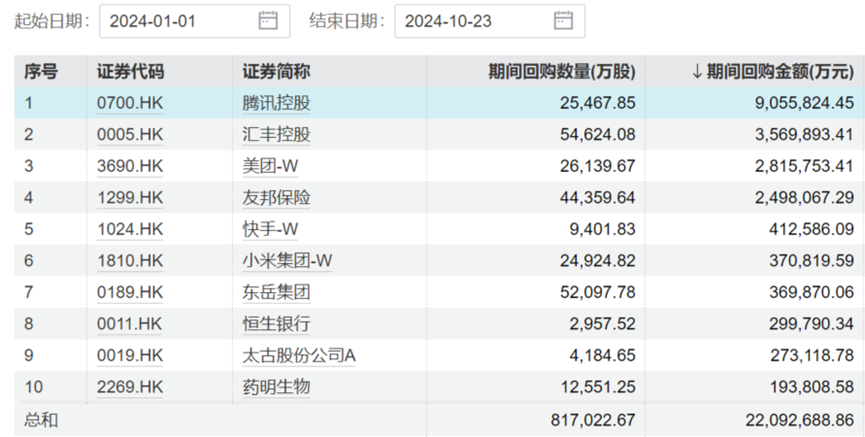
Task: Select total amount value 22,092,688.86
Action: 800,420
